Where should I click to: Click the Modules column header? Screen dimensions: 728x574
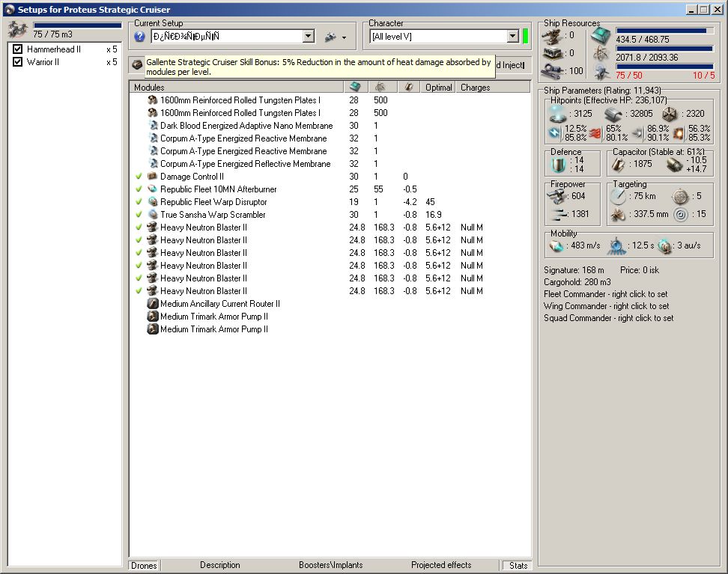[x=237, y=87]
